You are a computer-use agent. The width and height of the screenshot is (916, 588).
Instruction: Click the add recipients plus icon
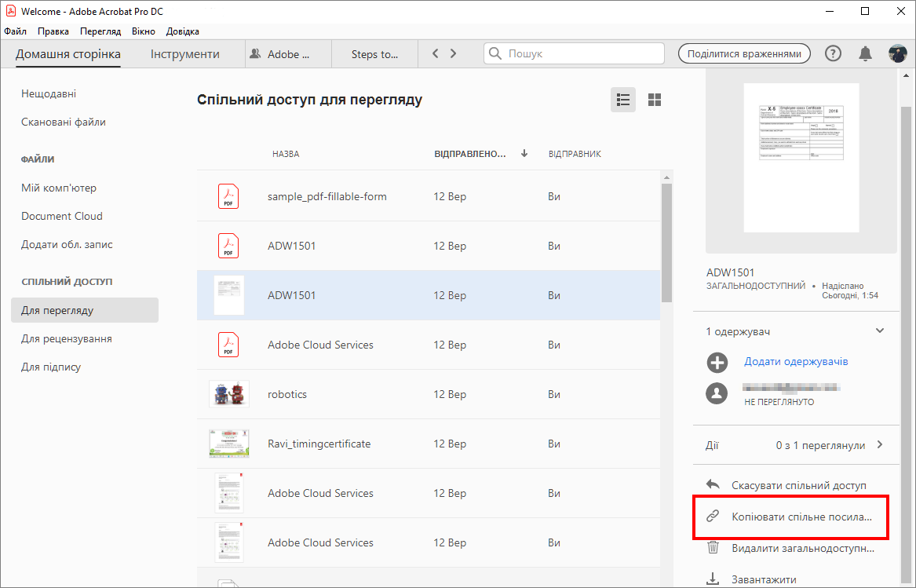point(717,363)
